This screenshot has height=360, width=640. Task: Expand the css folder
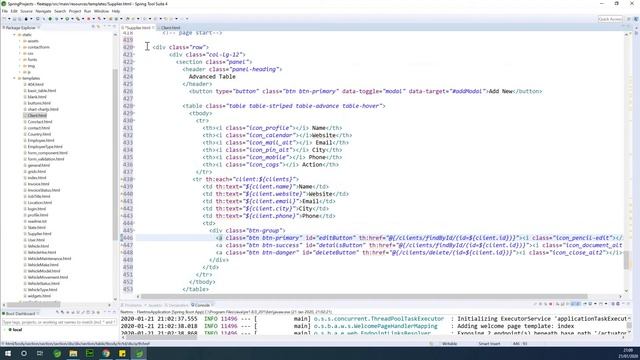click(x=20, y=53)
